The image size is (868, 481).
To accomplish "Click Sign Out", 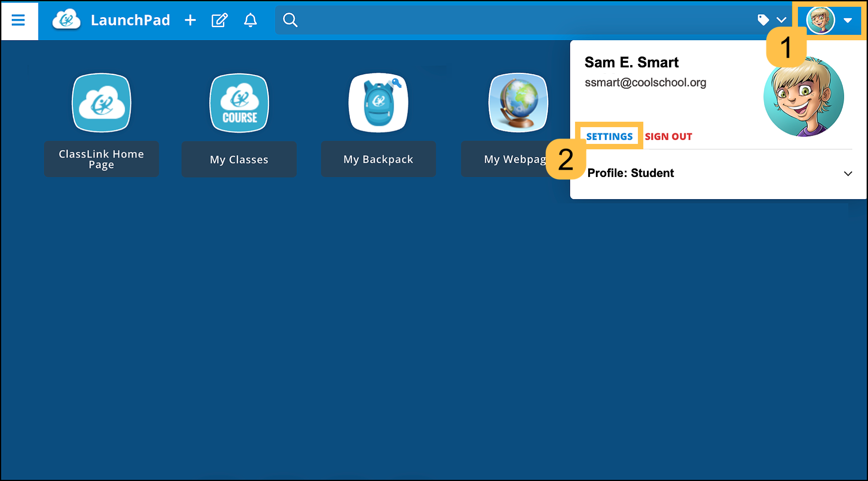I will click(668, 136).
